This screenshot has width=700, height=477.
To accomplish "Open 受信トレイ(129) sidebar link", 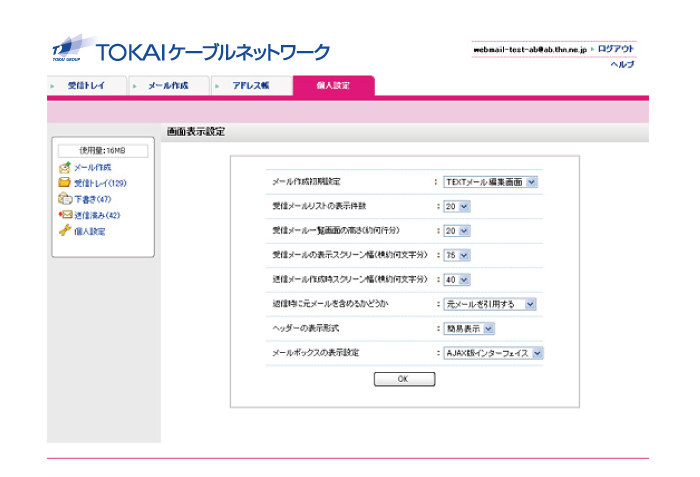I will [100, 183].
